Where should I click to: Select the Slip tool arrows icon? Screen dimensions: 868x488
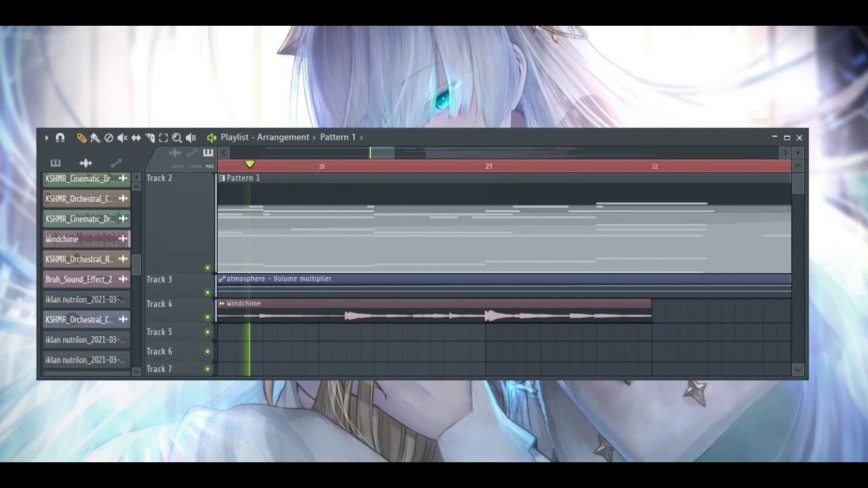click(x=136, y=138)
